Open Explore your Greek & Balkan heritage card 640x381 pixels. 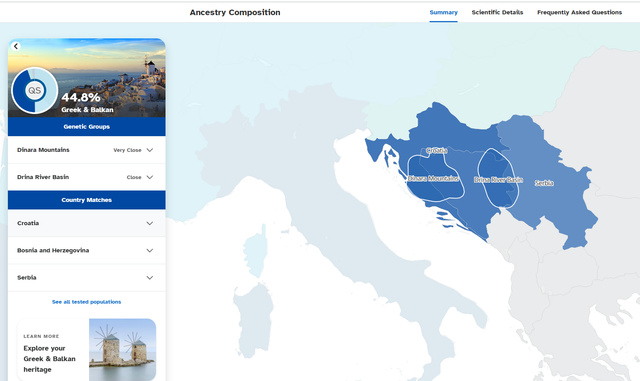(x=87, y=350)
